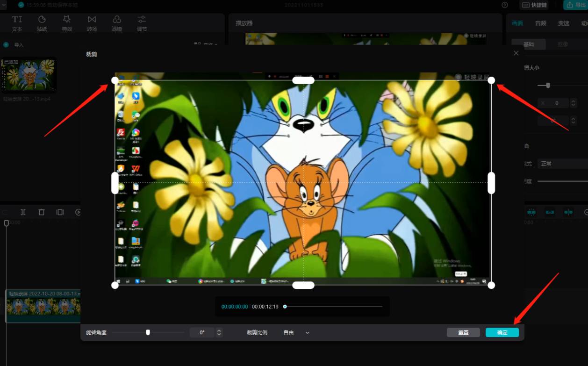This screenshot has height=366, width=588.
Task: Open the 调节 (Adjust) panel
Action: pyautogui.click(x=142, y=23)
